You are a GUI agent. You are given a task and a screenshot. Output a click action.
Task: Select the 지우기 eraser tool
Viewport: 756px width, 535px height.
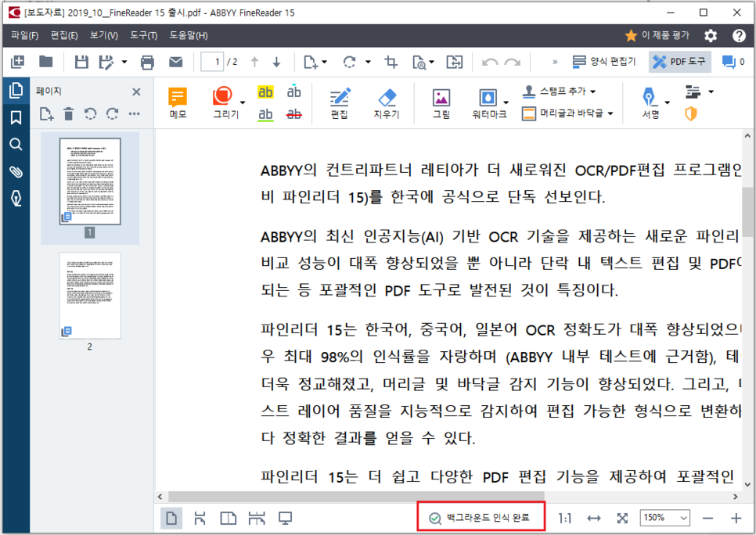click(x=387, y=103)
